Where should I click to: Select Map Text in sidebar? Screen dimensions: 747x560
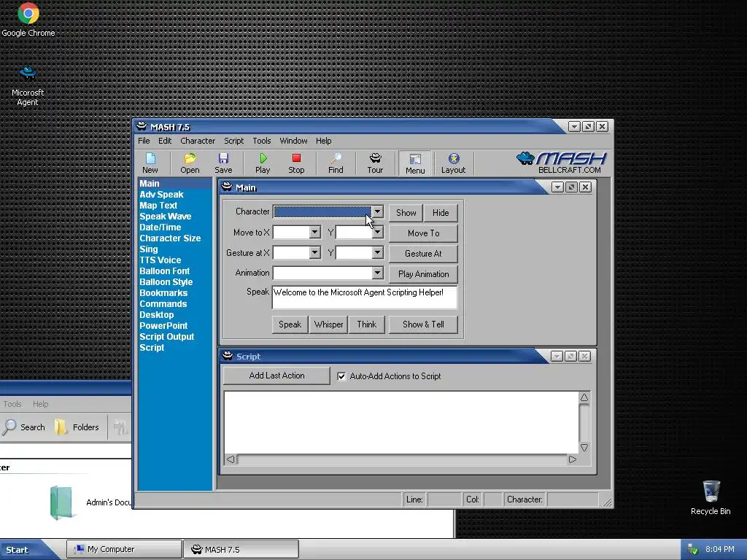pos(158,205)
